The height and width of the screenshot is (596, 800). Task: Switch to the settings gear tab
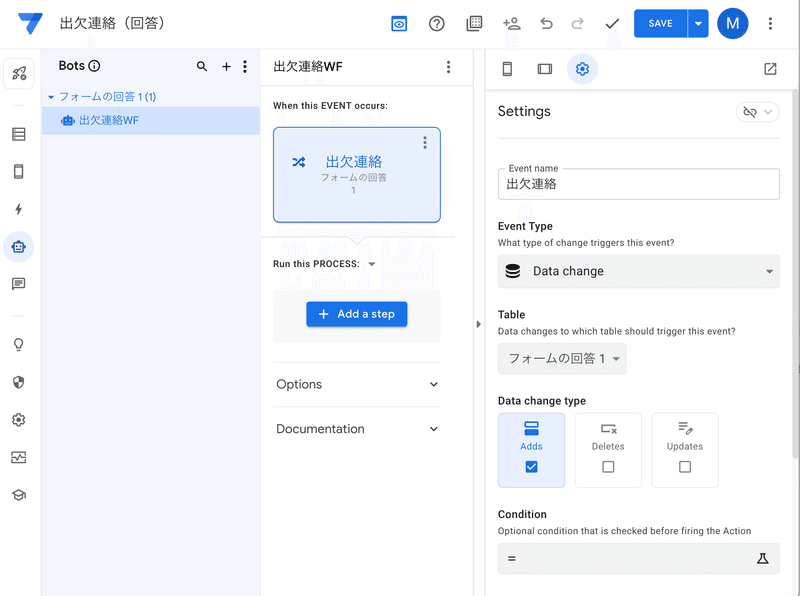coord(582,68)
